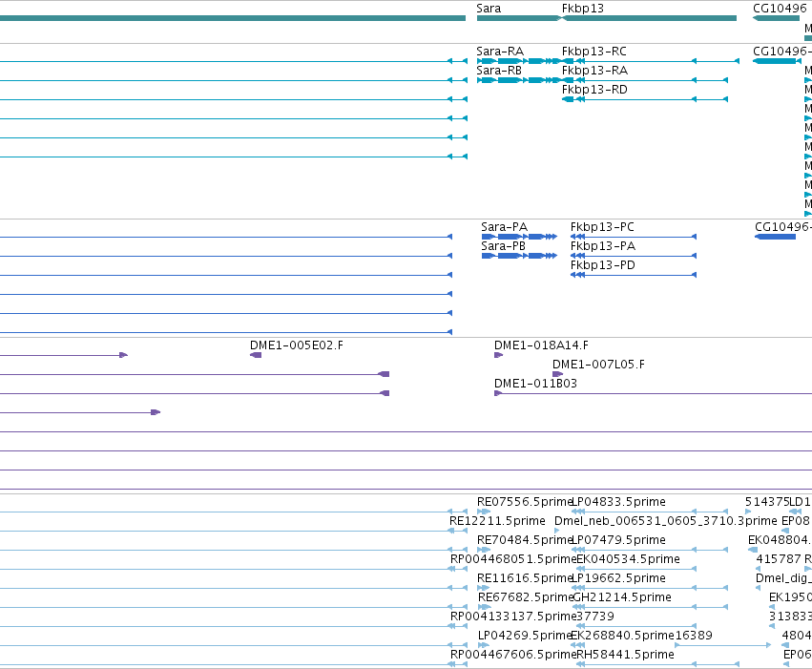812x669 pixels.
Task: Open the RE11616.5prime EST label
Action: pos(524,578)
